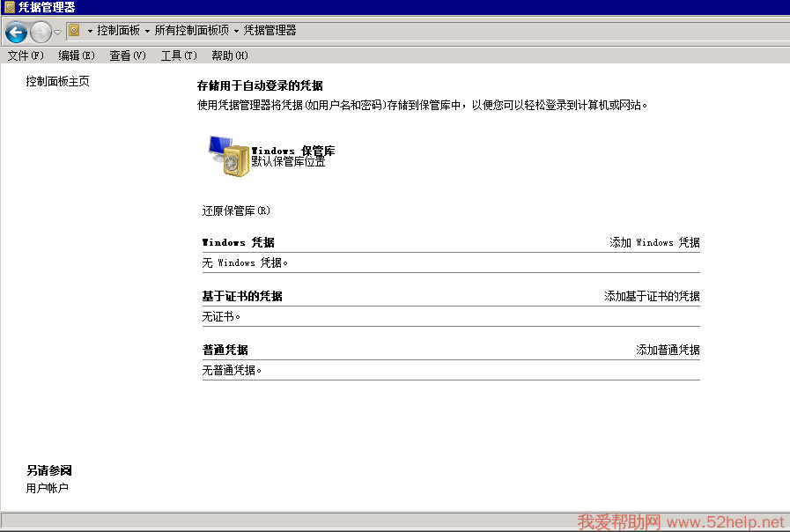
Task: Open the 文件(F) menu
Action: click(x=25, y=55)
